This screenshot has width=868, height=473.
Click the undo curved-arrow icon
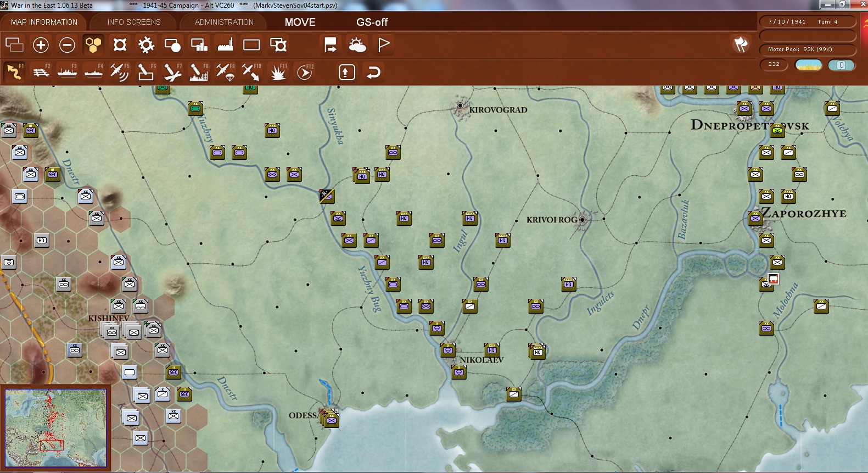click(x=373, y=72)
